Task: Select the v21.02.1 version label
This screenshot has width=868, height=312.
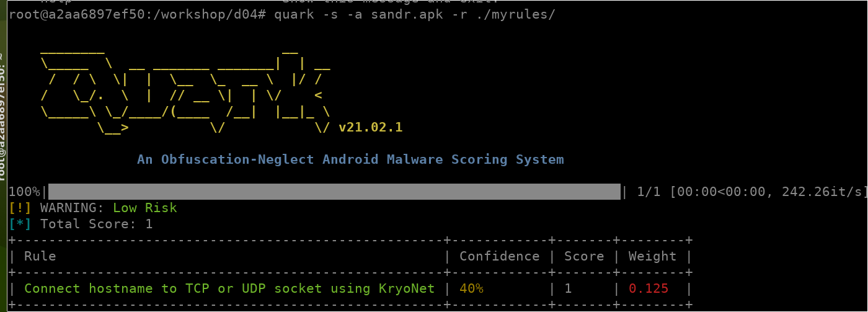Action: click(371, 127)
